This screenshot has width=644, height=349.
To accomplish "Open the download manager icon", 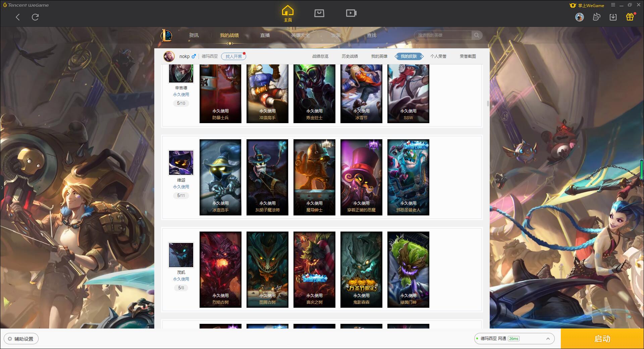I will [613, 17].
